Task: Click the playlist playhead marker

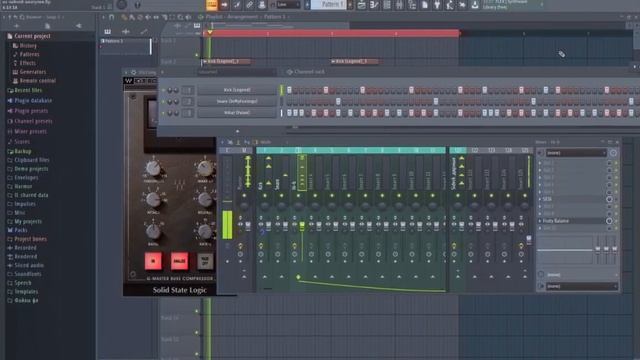Action: pyautogui.click(x=210, y=32)
